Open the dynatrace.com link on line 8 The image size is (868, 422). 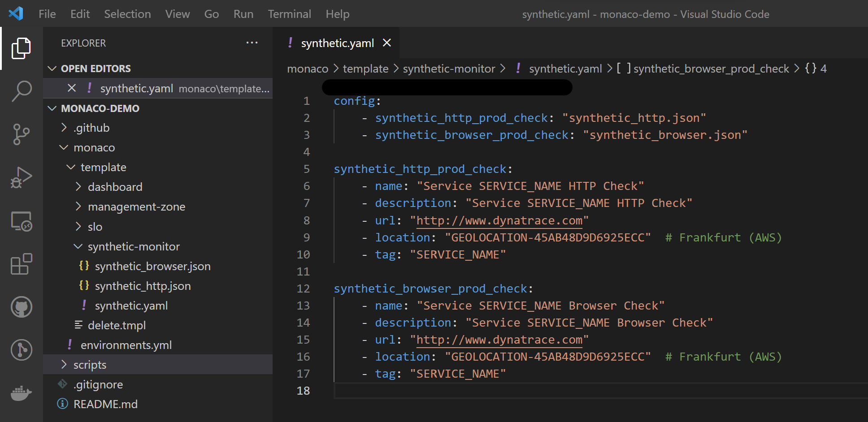(499, 220)
